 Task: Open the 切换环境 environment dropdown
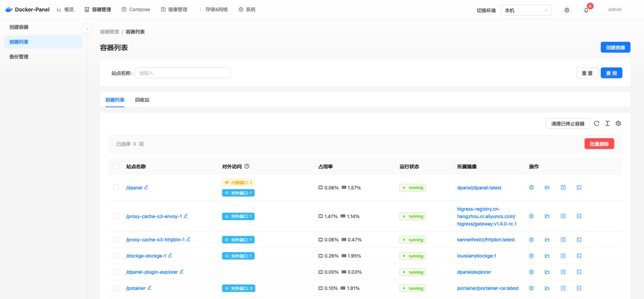[526, 10]
